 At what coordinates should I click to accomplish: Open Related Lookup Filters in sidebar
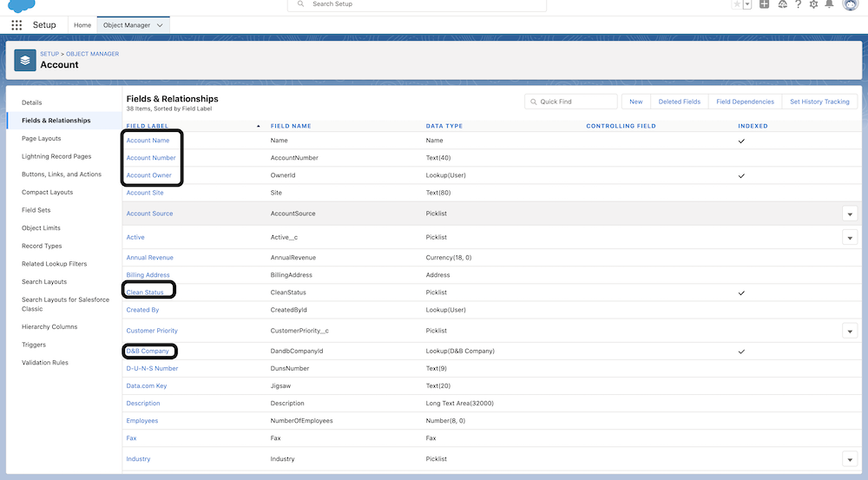coord(54,264)
